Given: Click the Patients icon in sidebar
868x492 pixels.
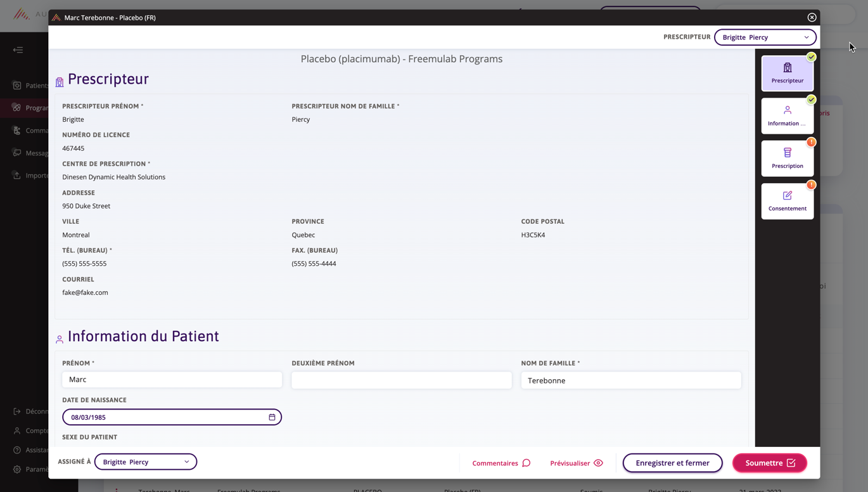Looking at the screenshot, I should [x=17, y=86].
